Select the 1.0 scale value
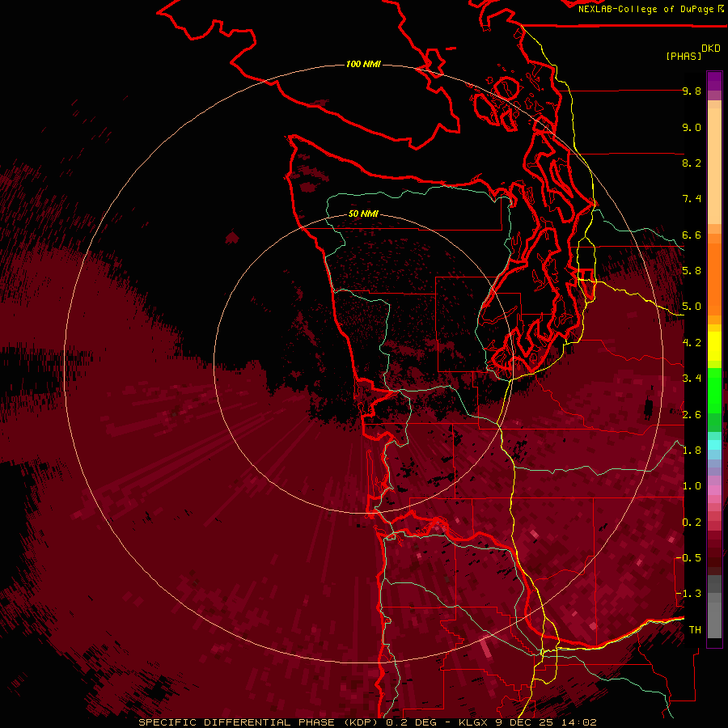The width and height of the screenshot is (728, 728). click(692, 486)
